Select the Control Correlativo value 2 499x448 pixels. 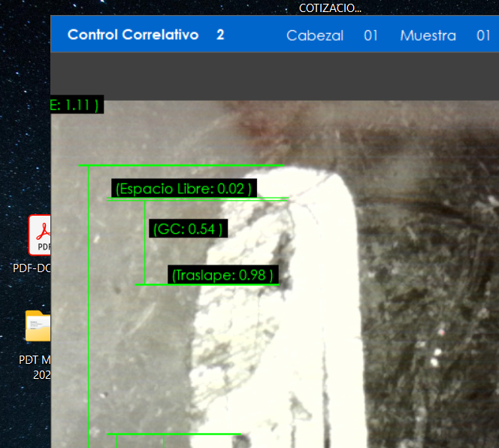tap(220, 35)
